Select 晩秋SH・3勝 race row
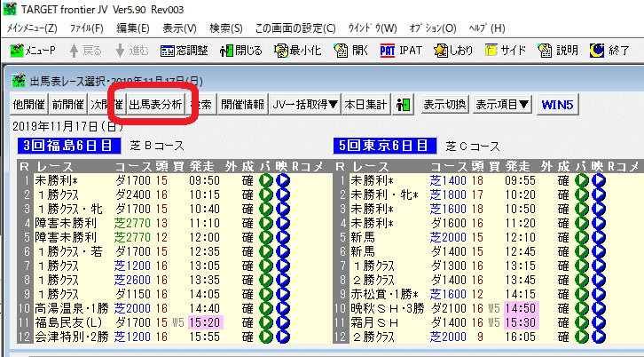The width and height of the screenshot is (644, 357). 489,308
